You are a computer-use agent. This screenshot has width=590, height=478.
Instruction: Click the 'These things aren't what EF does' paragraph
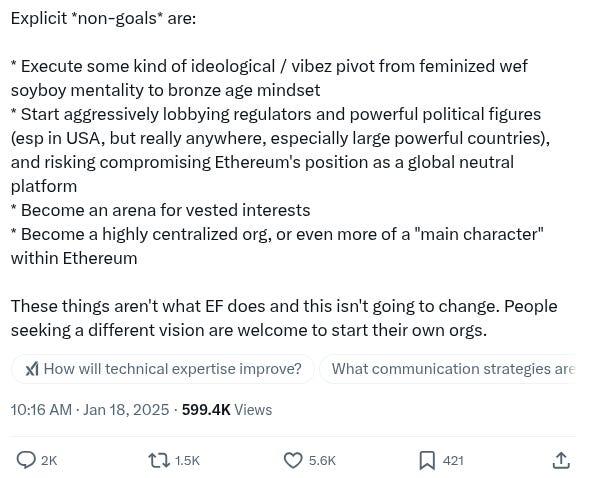coord(284,318)
